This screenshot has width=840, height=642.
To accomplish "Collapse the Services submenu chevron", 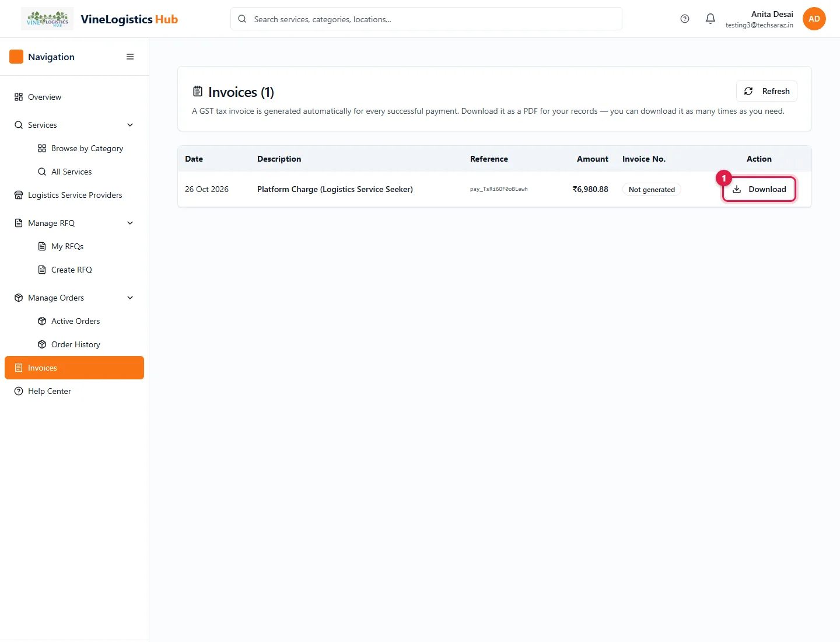I will tap(130, 125).
